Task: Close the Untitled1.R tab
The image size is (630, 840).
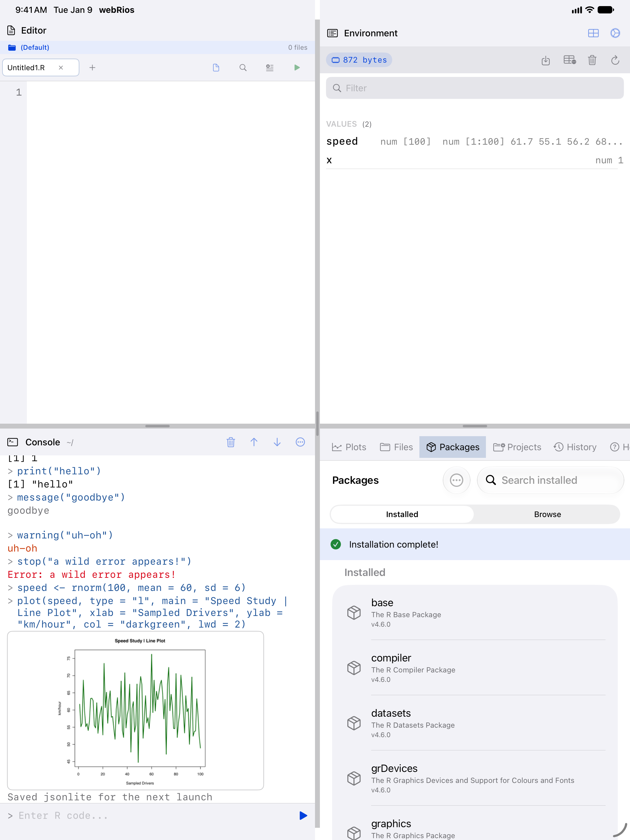Action: (x=61, y=67)
